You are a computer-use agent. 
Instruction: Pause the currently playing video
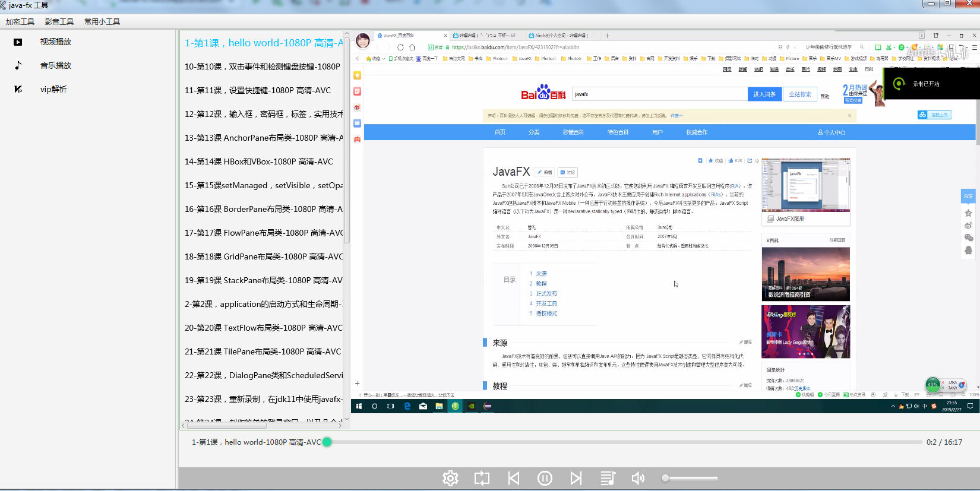click(545, 478)
